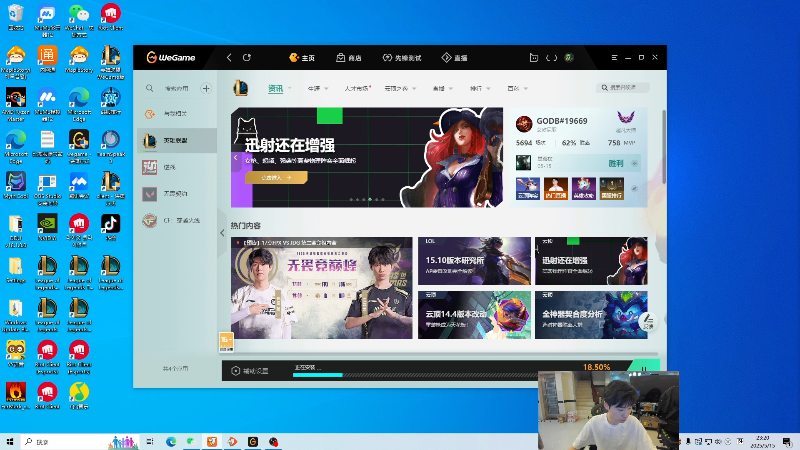The width and height of the screenshot is (800, 450).
Task: Open the orange streamer shortcut tile
Action: [556, 188]
